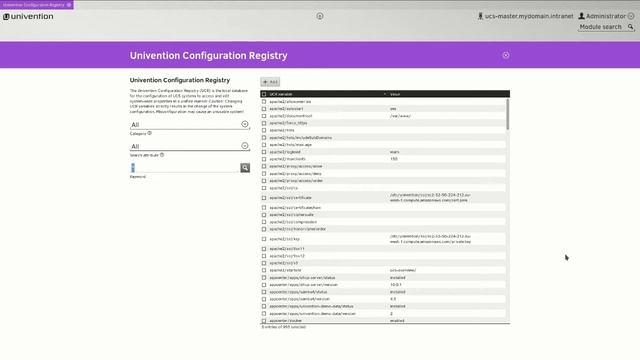The image size is (640, 360).
Task: Check the apache2/startsite row checkbox
Action: tap(264, 270)
